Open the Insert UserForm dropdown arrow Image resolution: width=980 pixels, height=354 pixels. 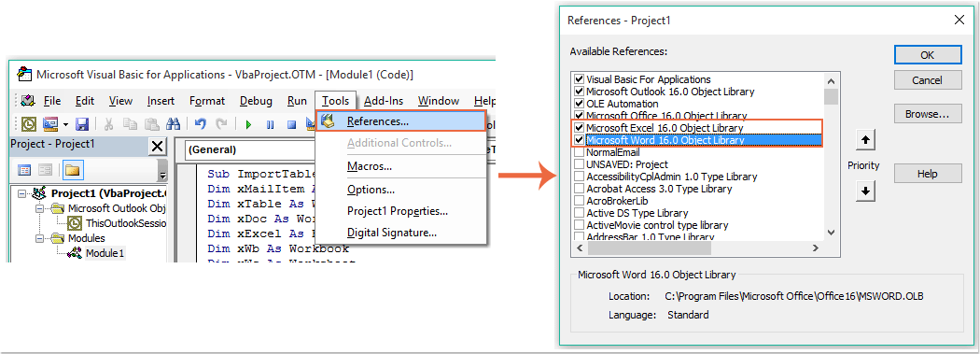65,124
